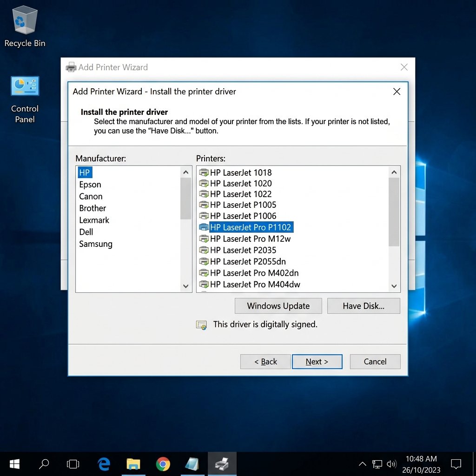The image size is (476, 476).
Task: Select HP LaserJet 1022 printer name
Action: [x=241, y=194]
